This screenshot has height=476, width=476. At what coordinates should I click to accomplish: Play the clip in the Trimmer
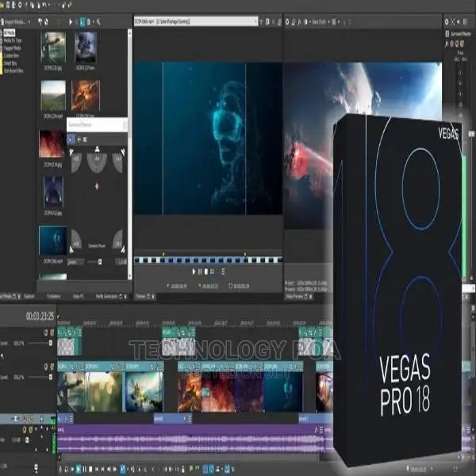point(194,271)
